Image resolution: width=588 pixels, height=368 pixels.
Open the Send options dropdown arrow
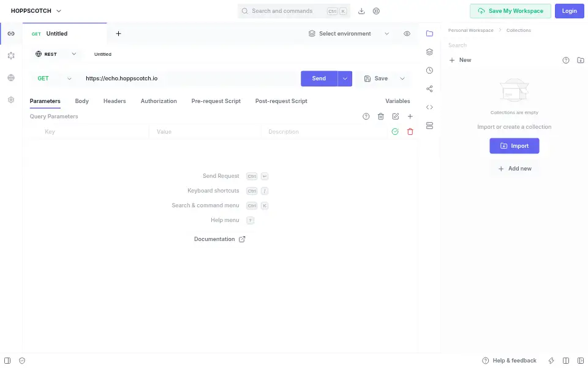345,79
